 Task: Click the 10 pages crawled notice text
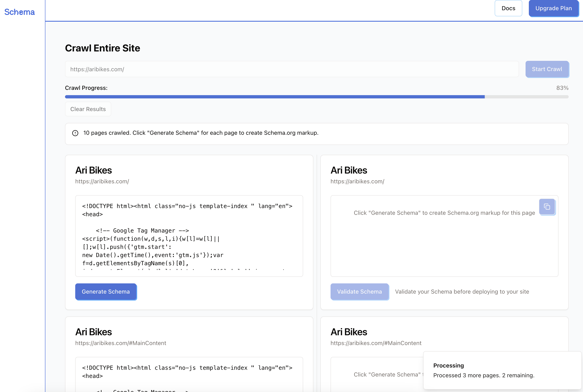201,133
